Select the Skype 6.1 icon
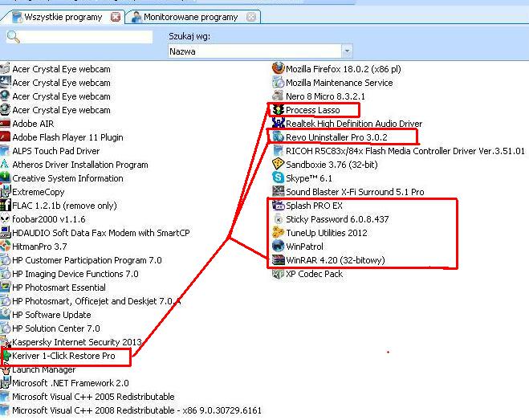Screen dimensions: 529x420 pyautogui.click(x=278, y=178)
